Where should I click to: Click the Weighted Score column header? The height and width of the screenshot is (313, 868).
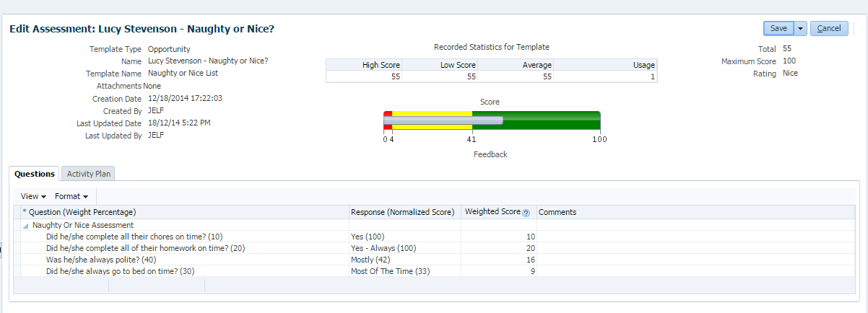pos(499,212)
